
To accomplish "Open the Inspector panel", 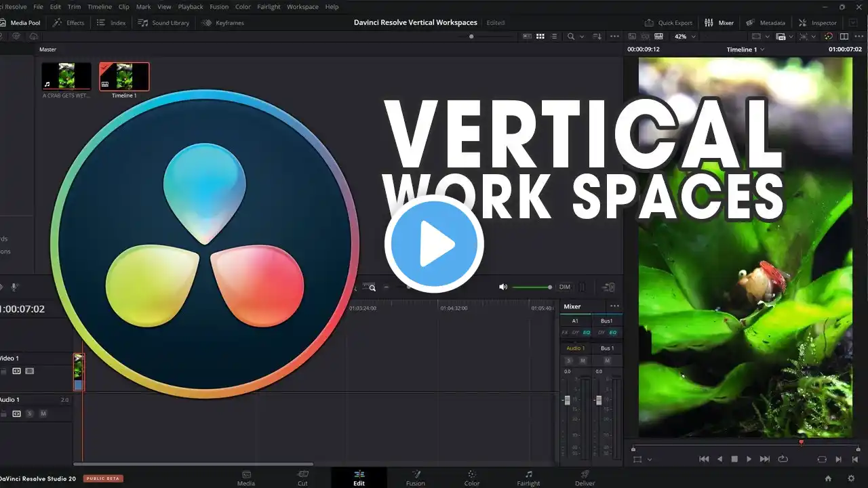I will [818, 22].
